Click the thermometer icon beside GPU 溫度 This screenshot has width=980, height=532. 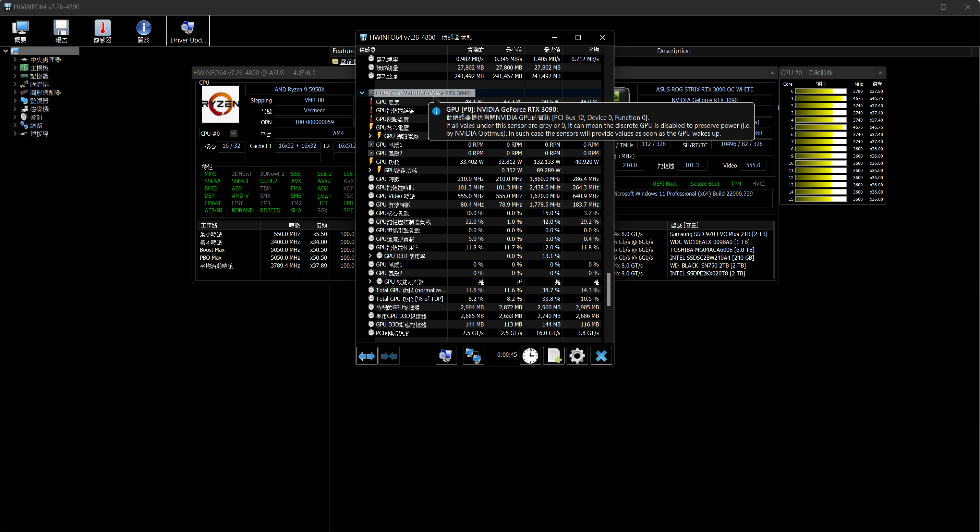tap(371, 101)
